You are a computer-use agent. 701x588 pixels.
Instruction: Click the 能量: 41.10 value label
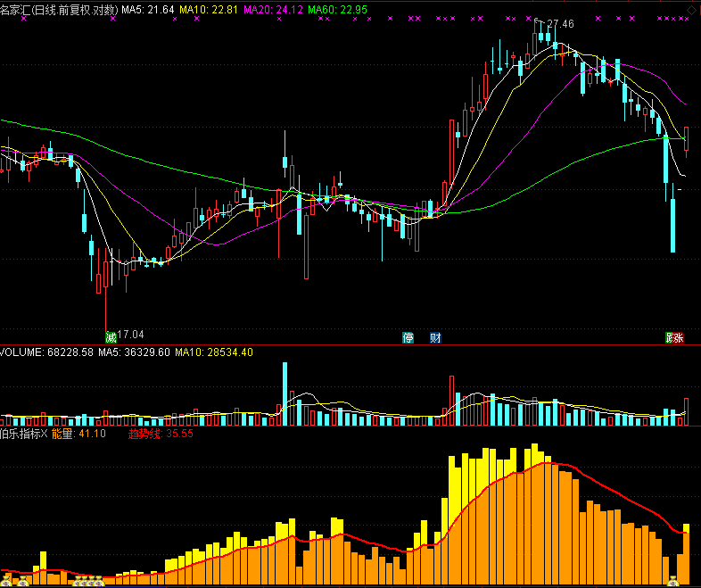78,434
